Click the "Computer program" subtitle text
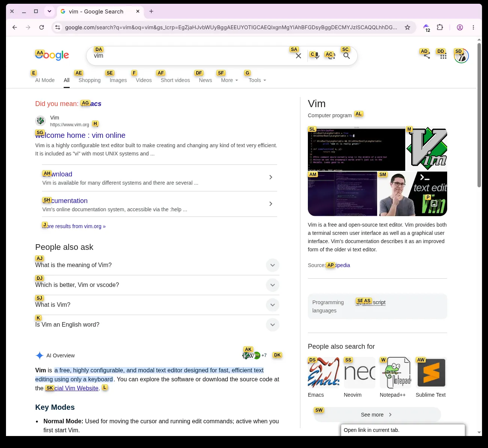 coord(330,115)
